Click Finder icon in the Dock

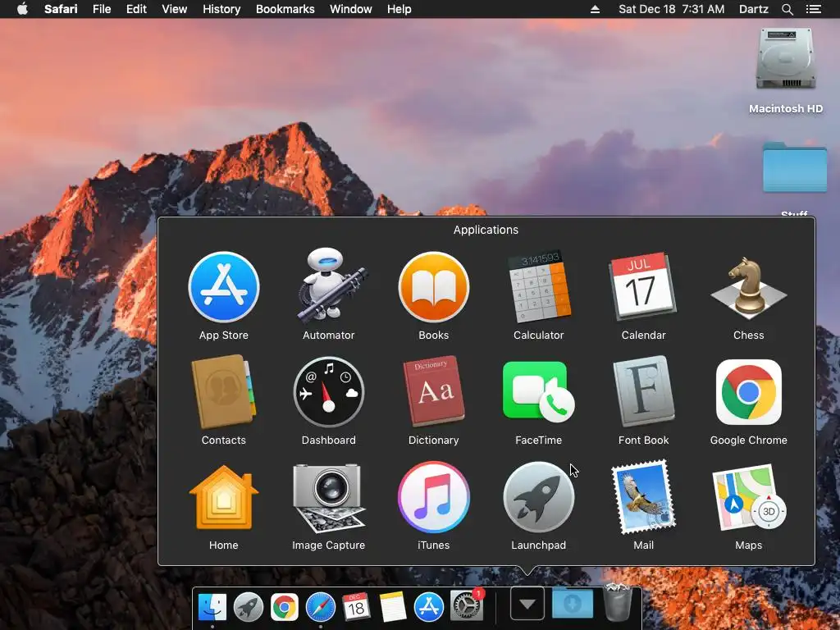pyautogui.click(x=212, y=607)
